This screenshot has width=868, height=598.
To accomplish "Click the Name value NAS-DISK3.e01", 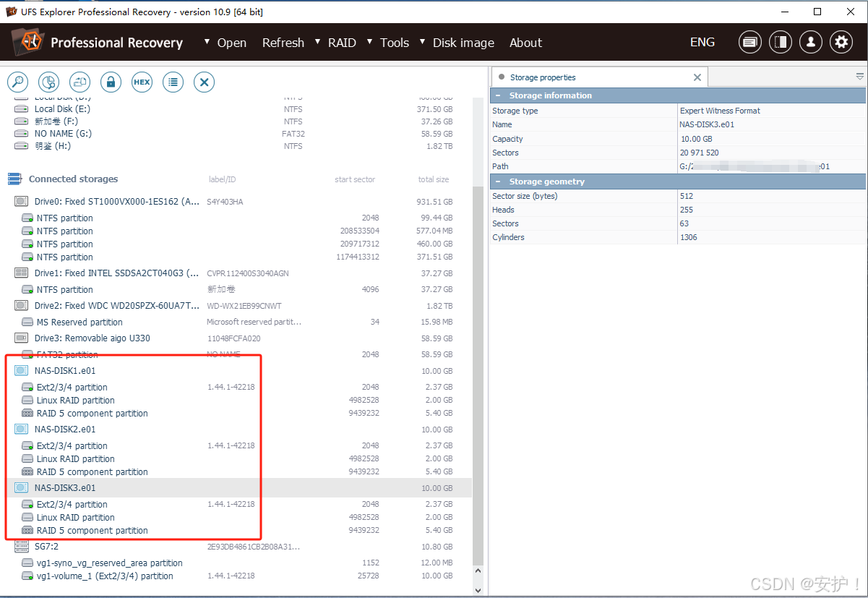I will pos(707,124).
